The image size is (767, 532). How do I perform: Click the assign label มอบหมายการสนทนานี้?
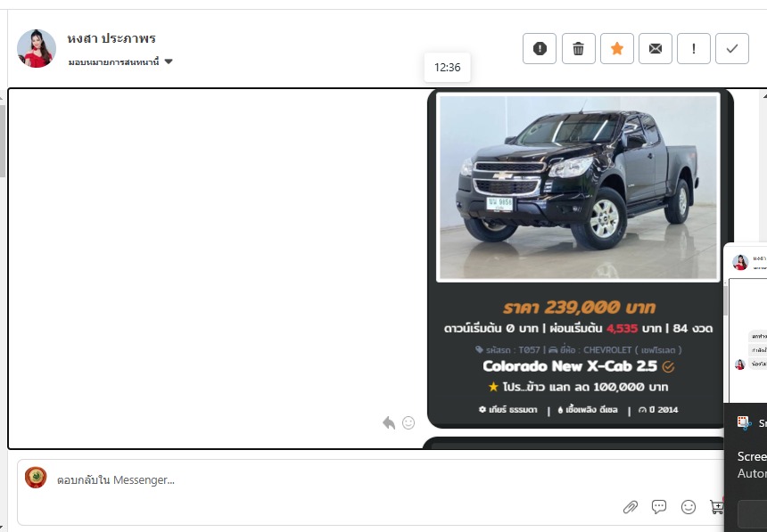coord(113,62)
